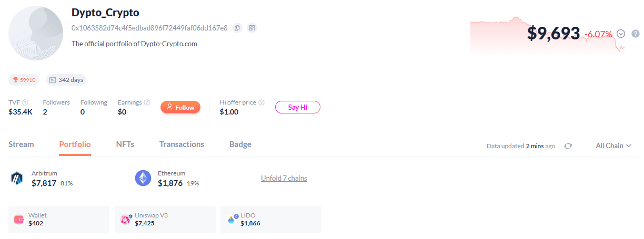Click the Arbitrum chain icon
644x239 pixels.
point(17,179)
